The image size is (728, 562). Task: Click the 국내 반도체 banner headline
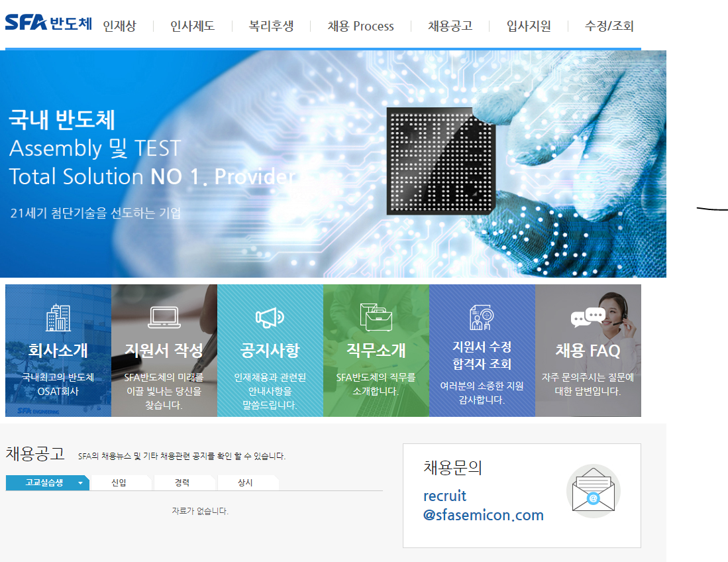pyautogui.click(x=62, y=120)
